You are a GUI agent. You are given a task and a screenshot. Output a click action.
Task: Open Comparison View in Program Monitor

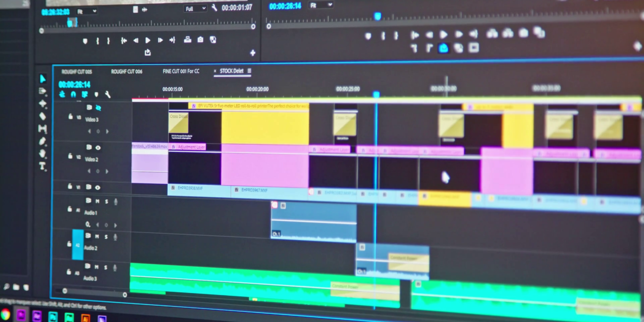click(x=538, y=33)
